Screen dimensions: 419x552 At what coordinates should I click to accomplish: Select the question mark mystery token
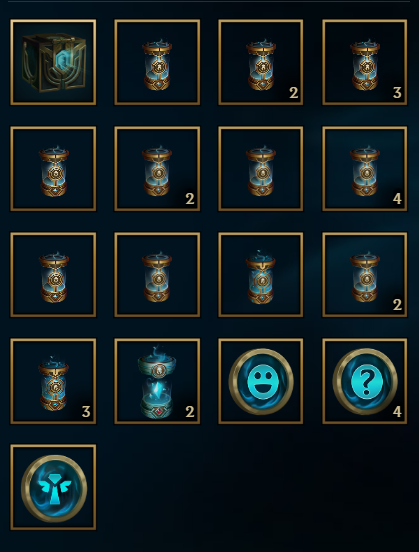365,381
